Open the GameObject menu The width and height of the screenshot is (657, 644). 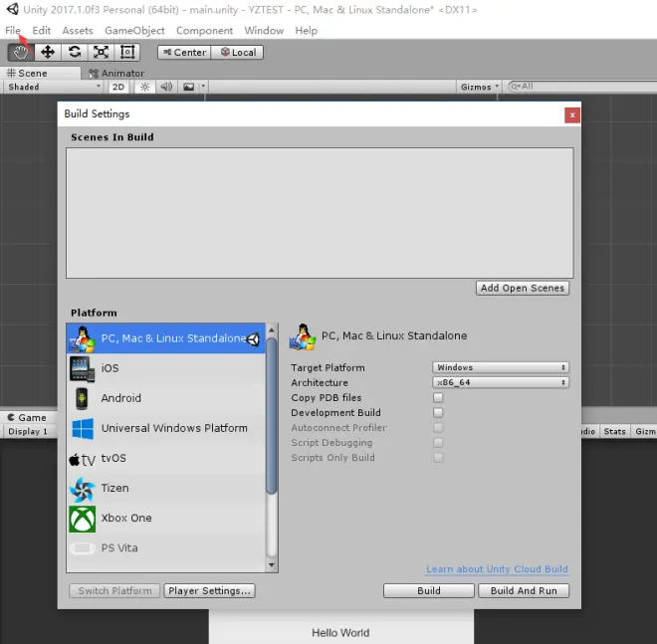click(x=134, y=31)
